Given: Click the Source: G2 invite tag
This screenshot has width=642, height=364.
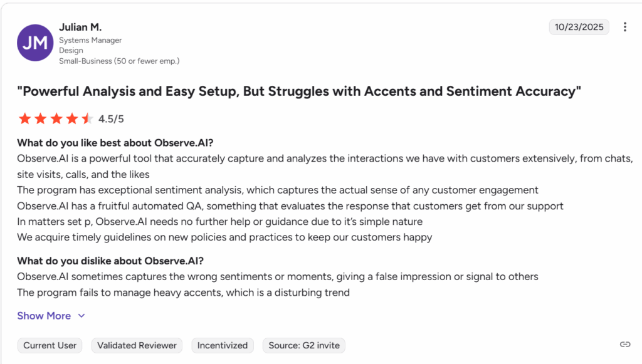Looking at the screenshot, I should click(303, 345).
